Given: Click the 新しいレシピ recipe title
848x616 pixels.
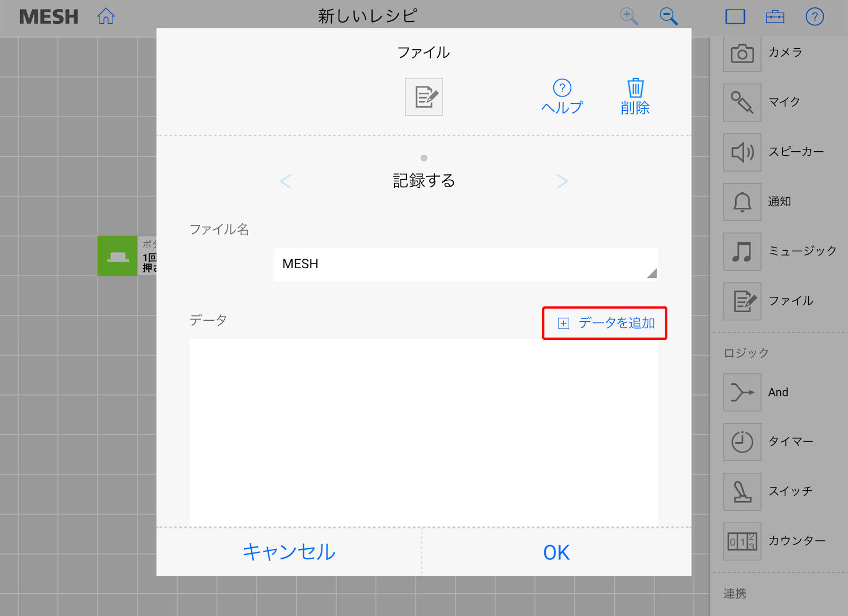Looking at the screenshot, I should point(367,16).
